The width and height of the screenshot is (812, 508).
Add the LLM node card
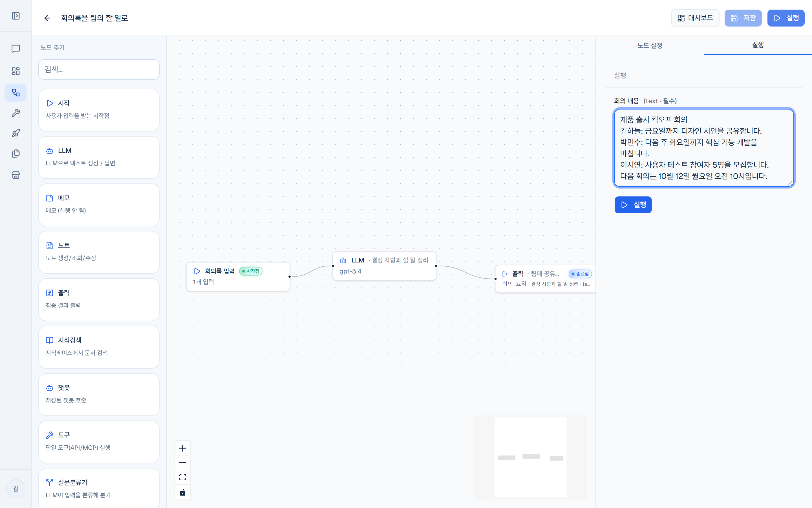[x=99, y=157]
